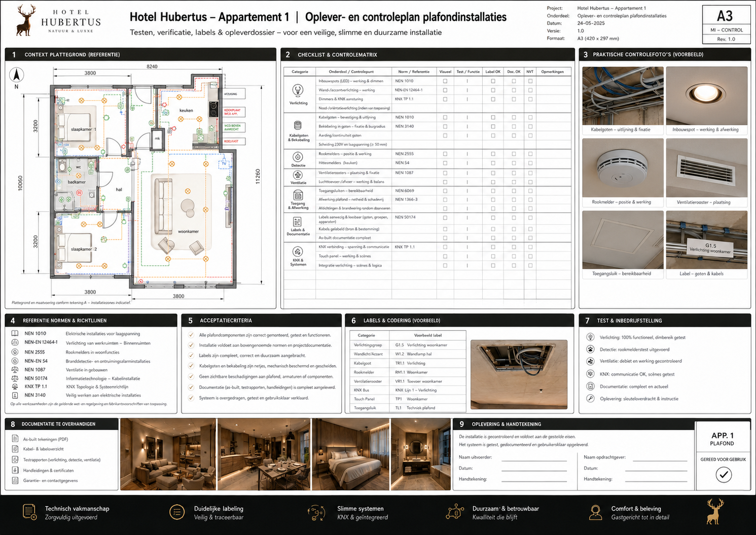Click the Verlichting 100% functioneel test icon
Screen dimensions: 756x535
click(x=590, y=337)
